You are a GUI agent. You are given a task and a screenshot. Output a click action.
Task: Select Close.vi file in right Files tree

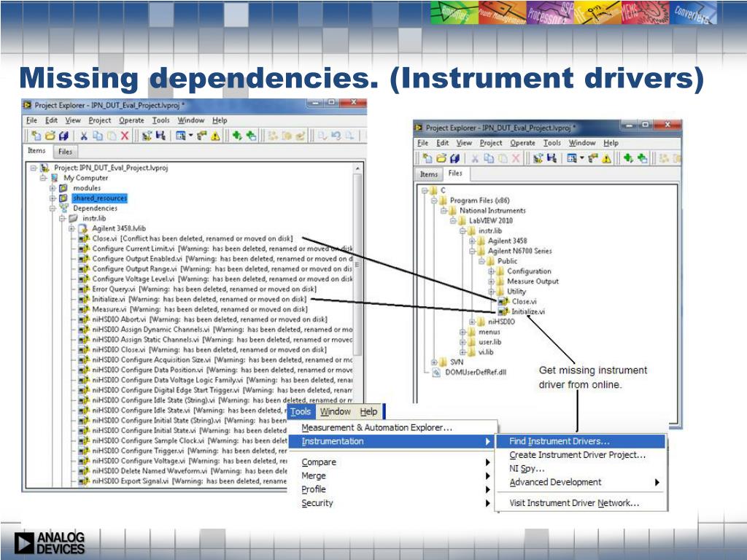pyautogui.click(x=524, y=301)
